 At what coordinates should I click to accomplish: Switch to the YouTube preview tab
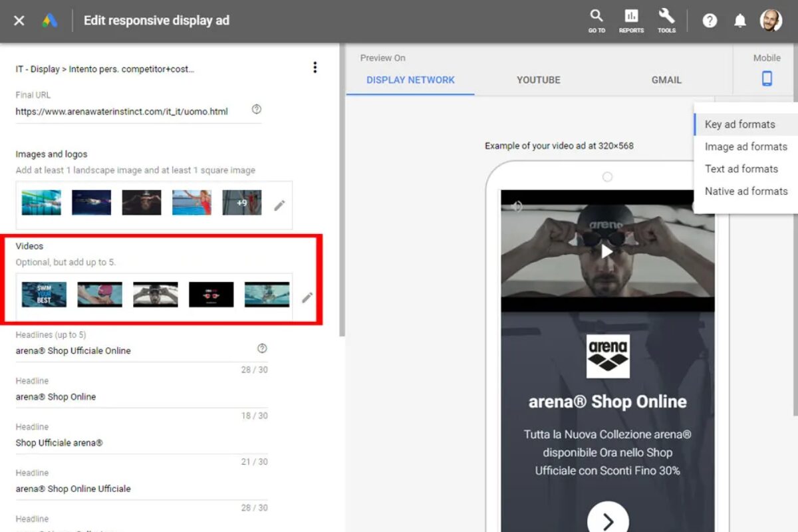point(539,79)
